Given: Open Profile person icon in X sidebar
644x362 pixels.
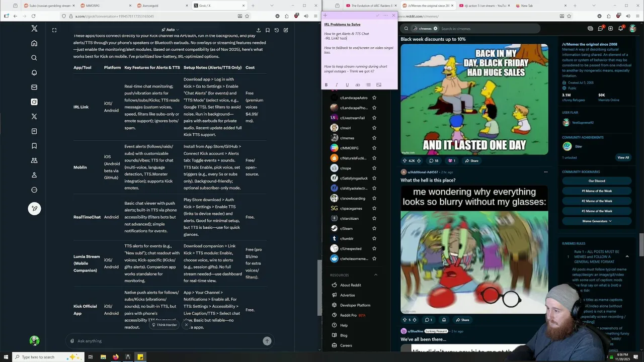Looking at the screenshot, I should coord(34,175).
